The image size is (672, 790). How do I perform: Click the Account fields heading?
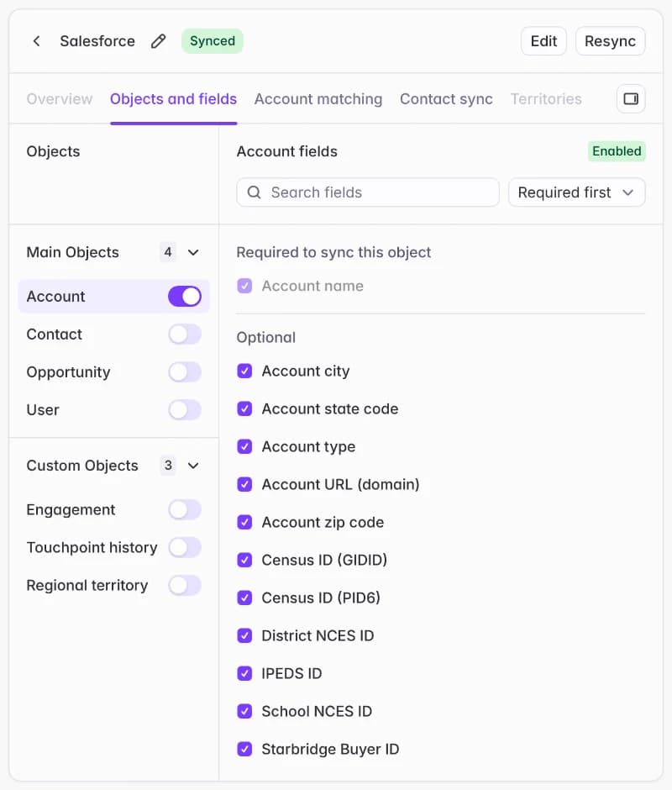[286, 151]
